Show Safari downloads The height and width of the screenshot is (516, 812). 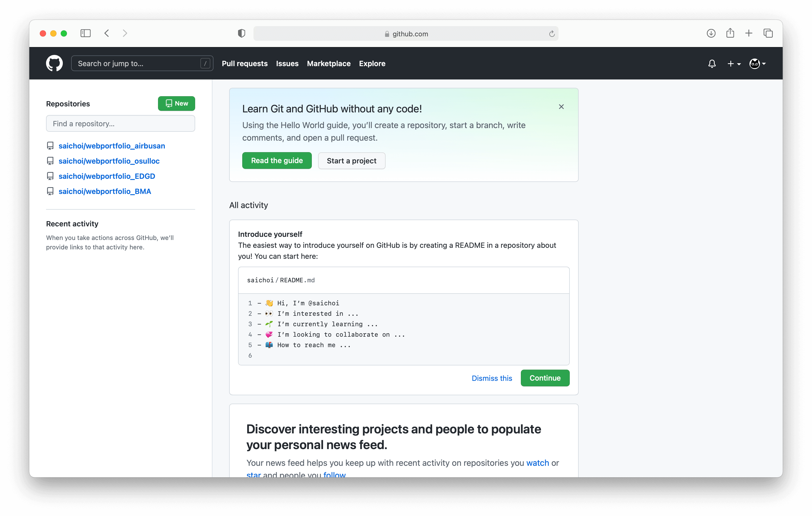tap(711, 33)
